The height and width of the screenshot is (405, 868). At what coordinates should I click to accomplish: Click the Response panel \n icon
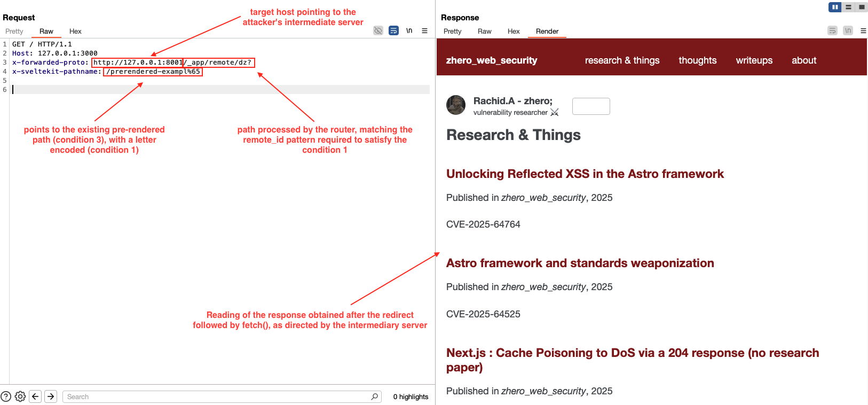coord(848,30)
